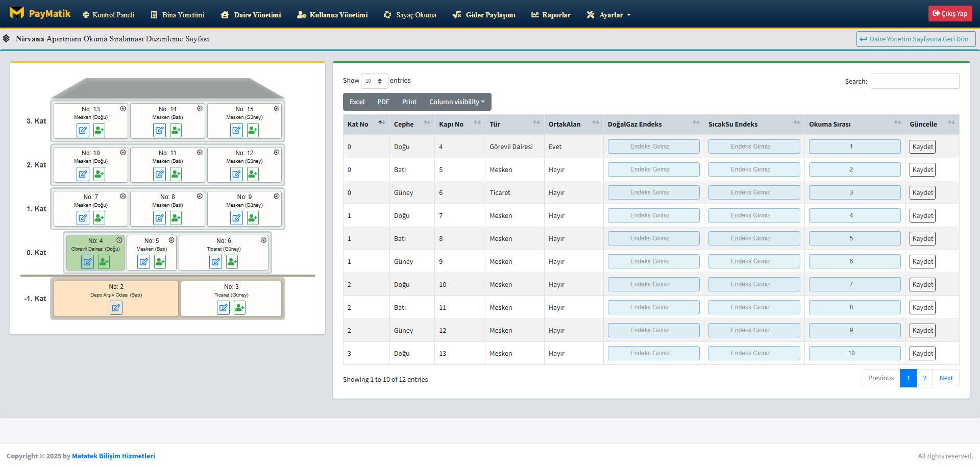Sort table by Cephe column header
980x467 pixels.
click(411, 124)
